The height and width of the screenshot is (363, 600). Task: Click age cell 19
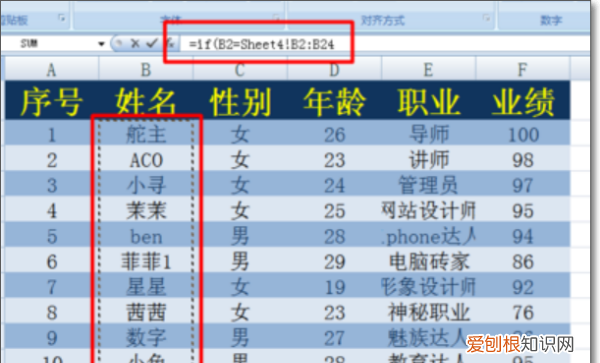[x=334, y=286]
